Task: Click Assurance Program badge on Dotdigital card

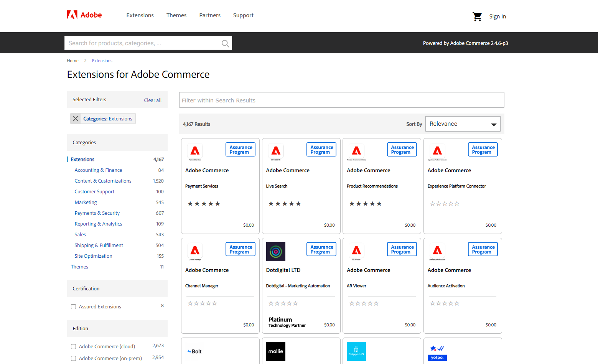Action: (x=321, y=249)
